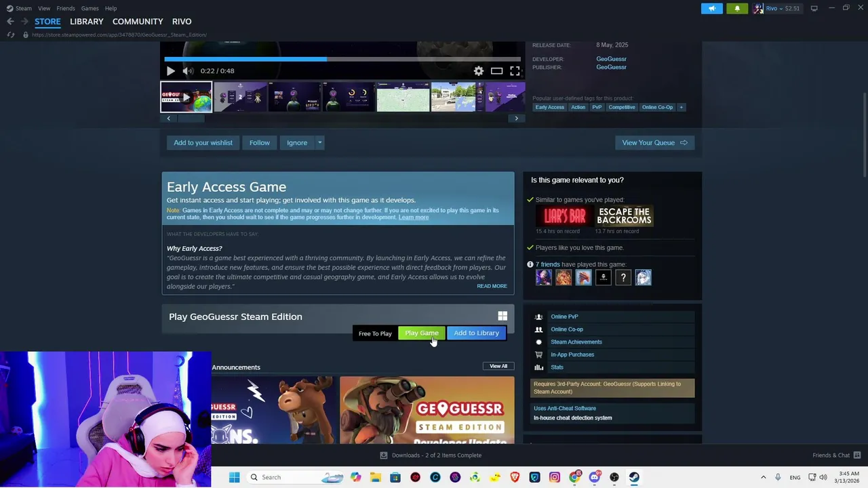Go to next media thumbnails arrow
This screenshot has width=868, height=488.
coord(516,119)
